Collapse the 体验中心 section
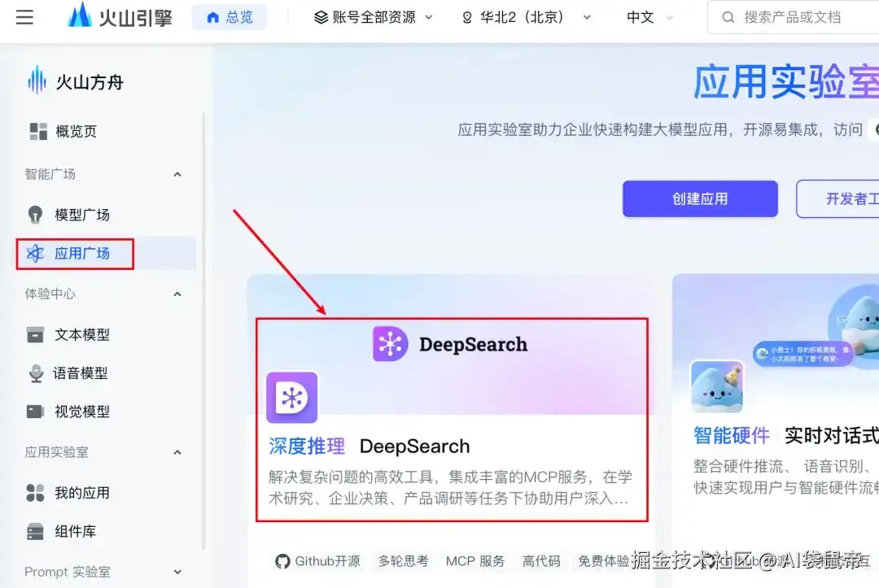 (x=177, y=294)
